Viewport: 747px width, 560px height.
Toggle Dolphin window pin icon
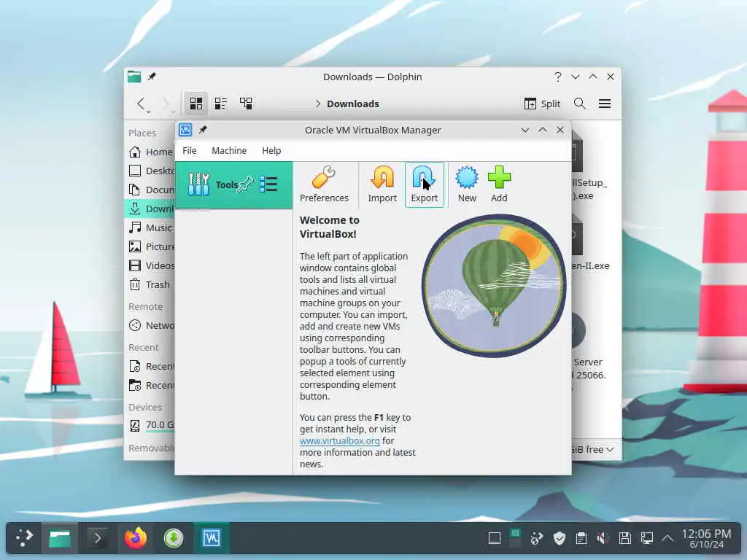[x=152, y=77]
